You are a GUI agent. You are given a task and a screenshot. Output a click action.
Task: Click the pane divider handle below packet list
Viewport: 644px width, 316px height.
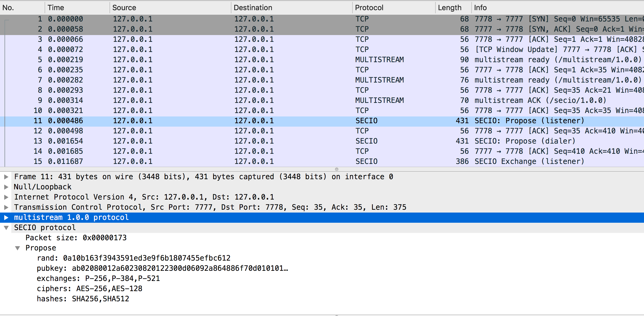point(336,169)
